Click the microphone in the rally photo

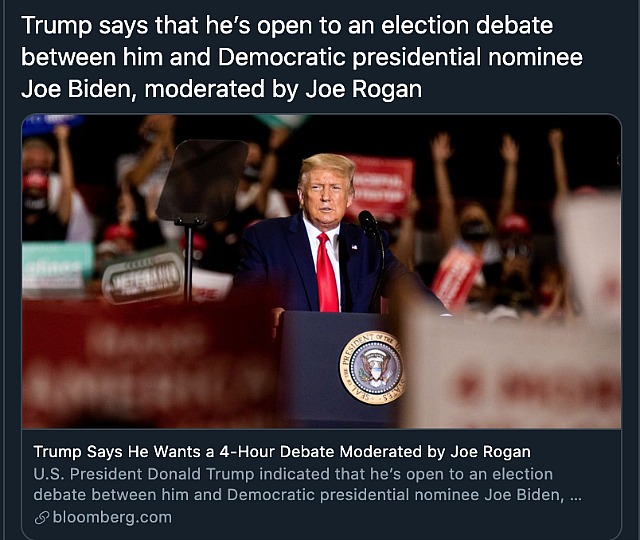(x=368, y=223)
